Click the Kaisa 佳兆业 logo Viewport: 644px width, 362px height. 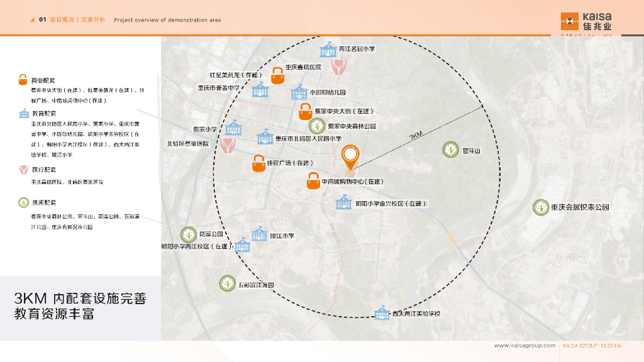click(x=586, y=21)
